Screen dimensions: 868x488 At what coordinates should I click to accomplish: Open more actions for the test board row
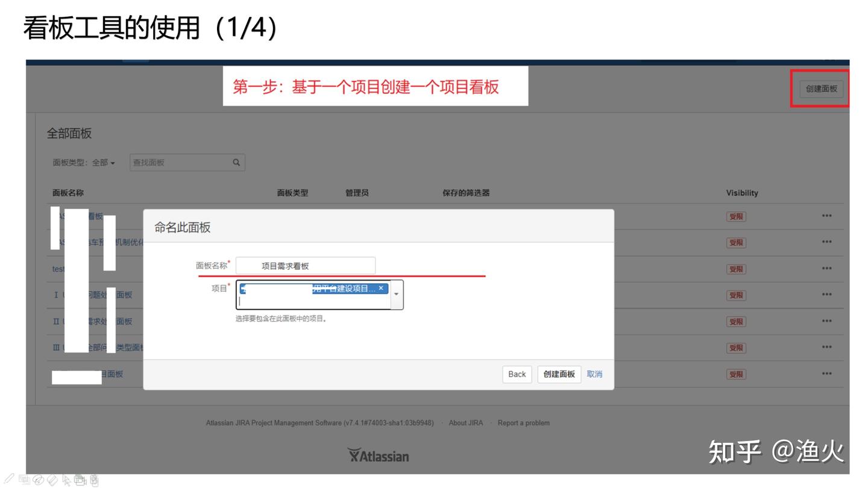point(826,269)
